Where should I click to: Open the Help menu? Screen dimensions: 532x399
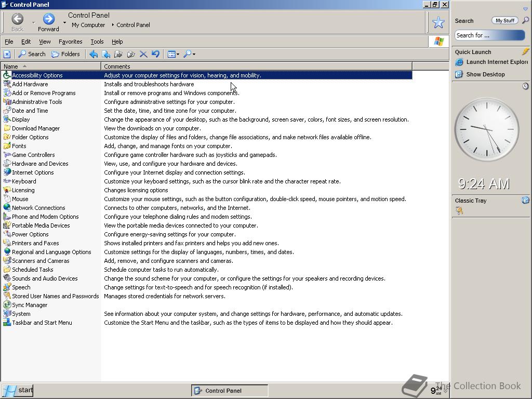coord(117,42)
